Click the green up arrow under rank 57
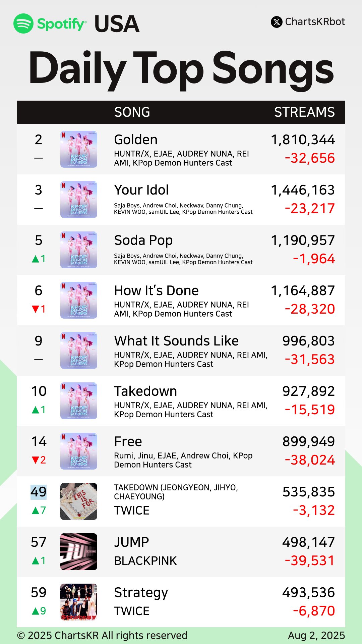The width and height of the screenshot is (362, 644). [x=36, y=561]
